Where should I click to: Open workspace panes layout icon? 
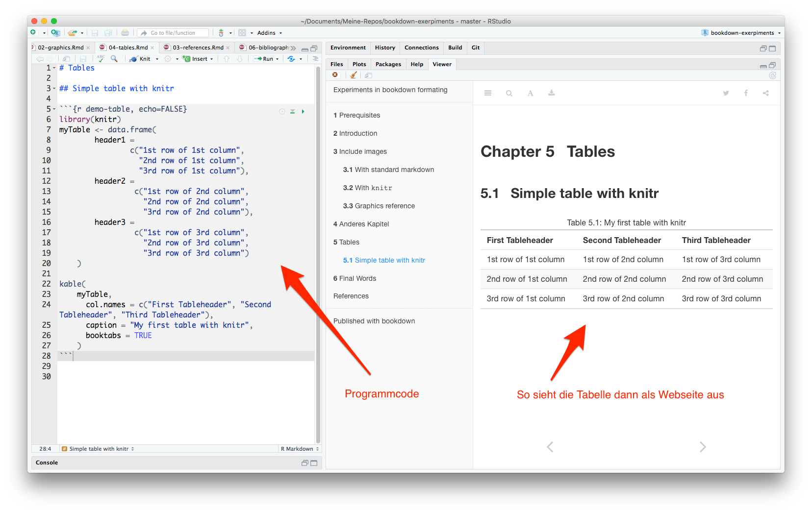tap(242, 33)
